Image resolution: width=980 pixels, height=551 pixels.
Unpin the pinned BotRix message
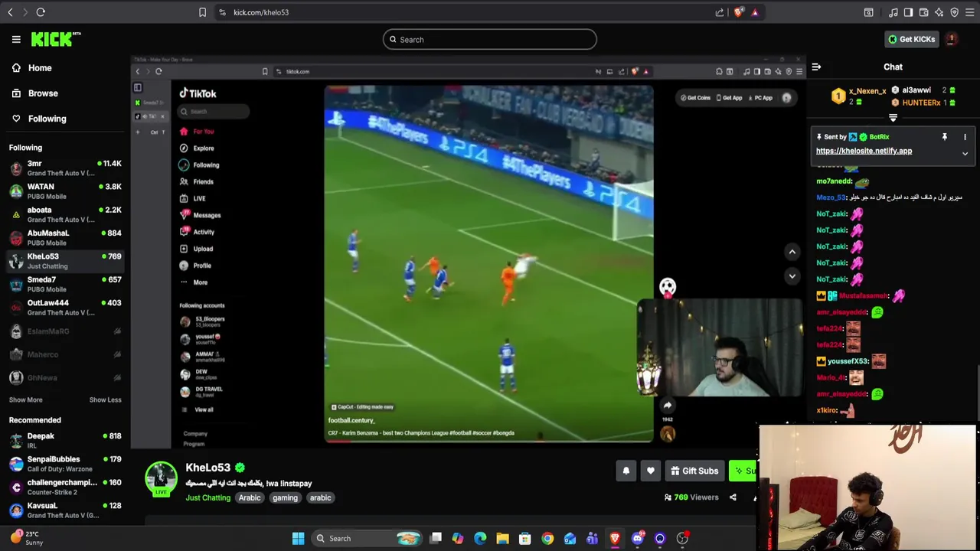point(944,137)
